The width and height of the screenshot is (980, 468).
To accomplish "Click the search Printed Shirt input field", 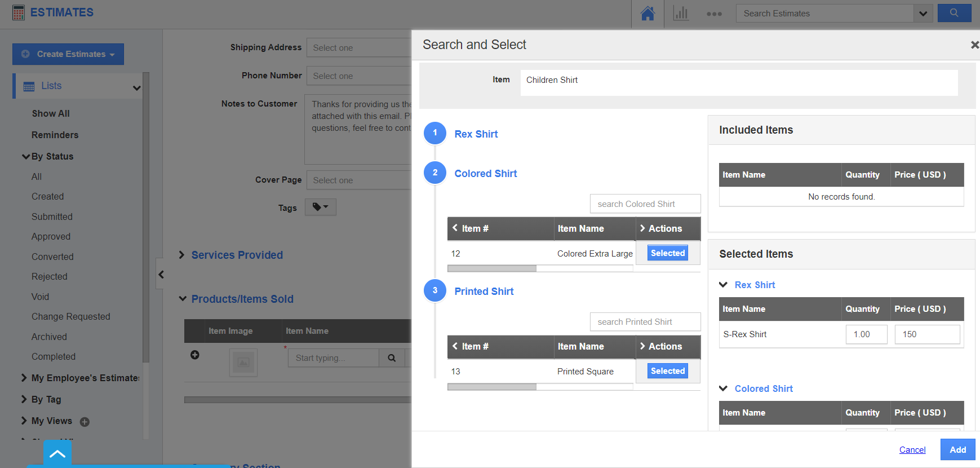I will click(x=645, y=322).
